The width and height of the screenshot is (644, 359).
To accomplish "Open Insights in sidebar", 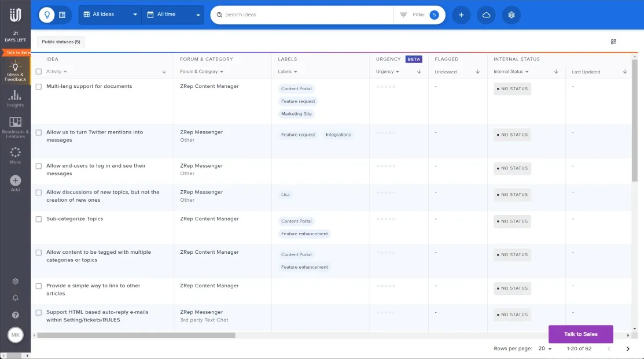I will point(15,99).
